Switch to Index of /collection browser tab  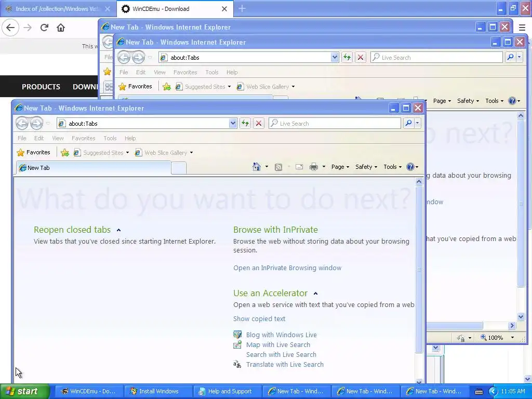coord(58,9)
